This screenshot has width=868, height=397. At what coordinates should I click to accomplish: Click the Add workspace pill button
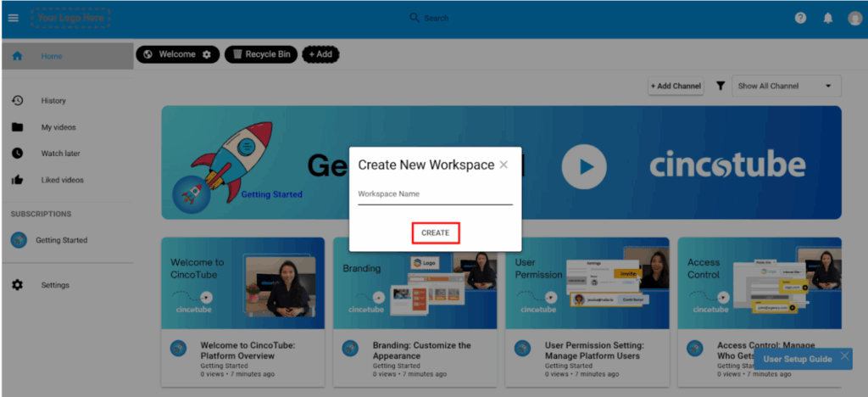(x=320, y=54)
